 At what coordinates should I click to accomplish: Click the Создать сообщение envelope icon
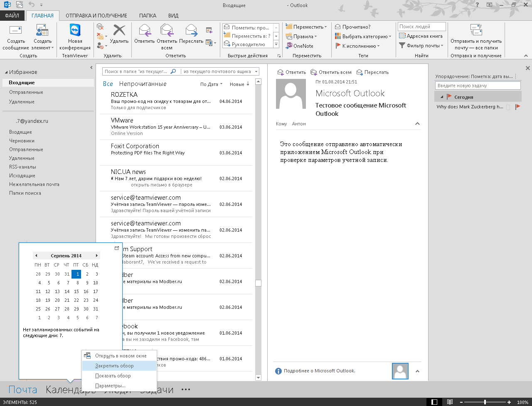point(16,31)
